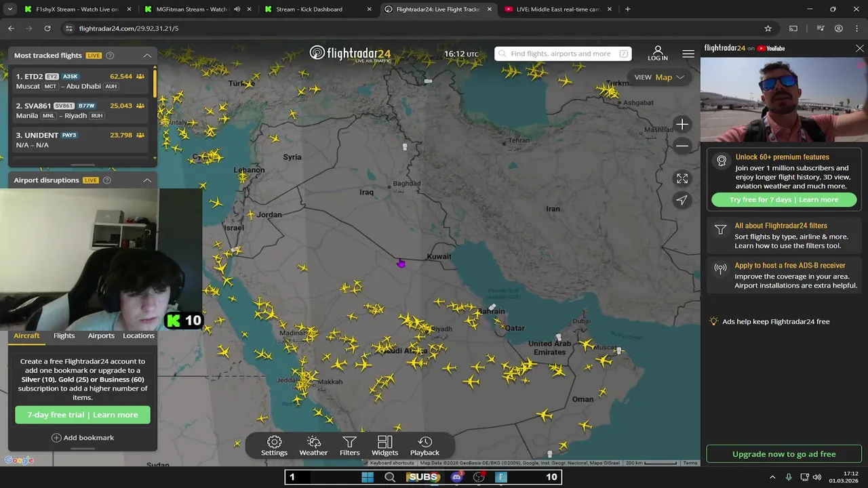Open a new browser tab
Viewport: 868px width, 488px height.
627,9
